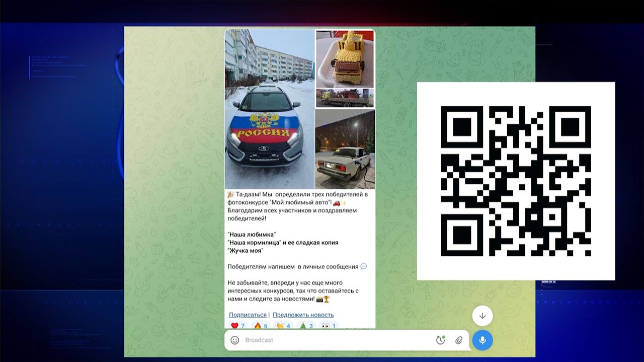Click the scheduled/silent message clock icon
Image resolution: width=644 pixels, height=362 pixels.
point(440,340)
